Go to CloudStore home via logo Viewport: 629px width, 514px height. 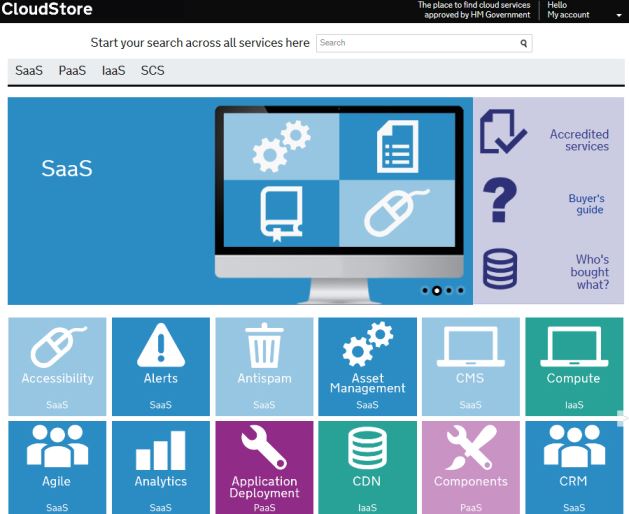click(x=47, y=9)
